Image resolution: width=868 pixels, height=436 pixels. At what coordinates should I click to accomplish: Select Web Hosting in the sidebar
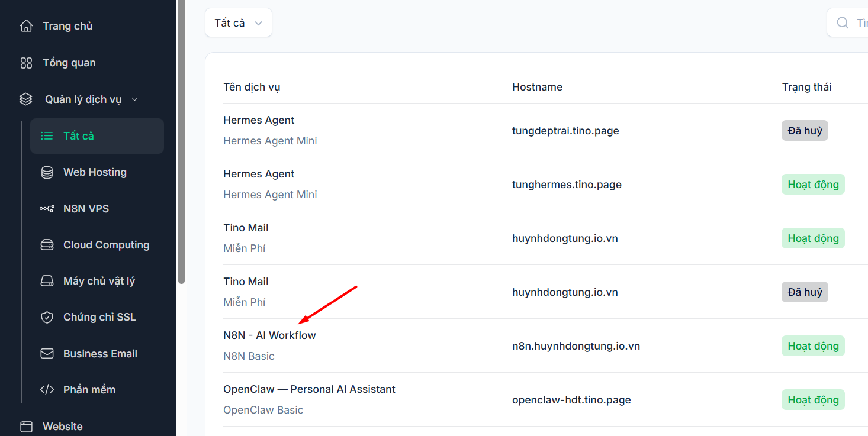coord(95,172)
